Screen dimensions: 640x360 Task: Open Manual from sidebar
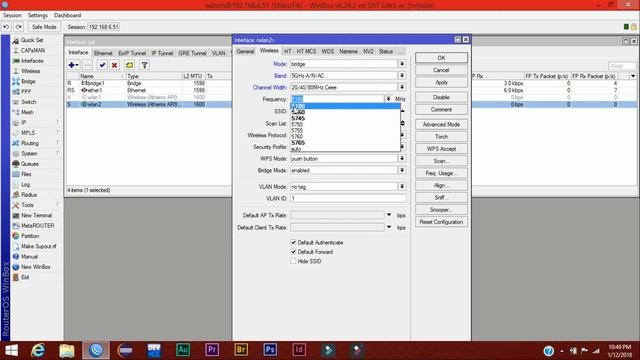tap(29, 256)
